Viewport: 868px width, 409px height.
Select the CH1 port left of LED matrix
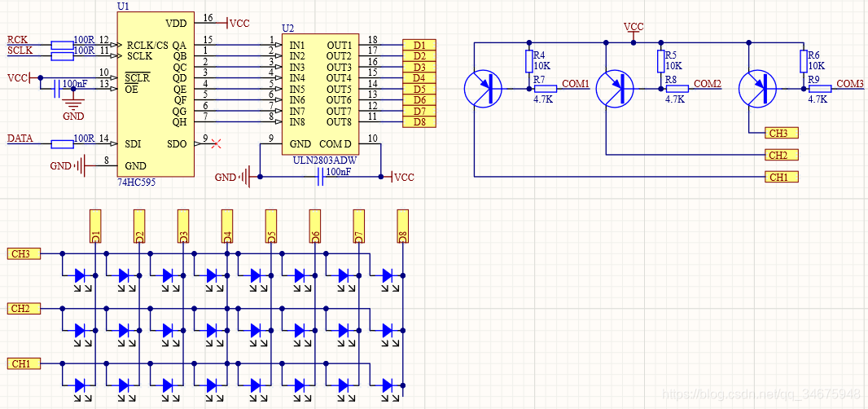pyautogui.click(x=24, y=364)
